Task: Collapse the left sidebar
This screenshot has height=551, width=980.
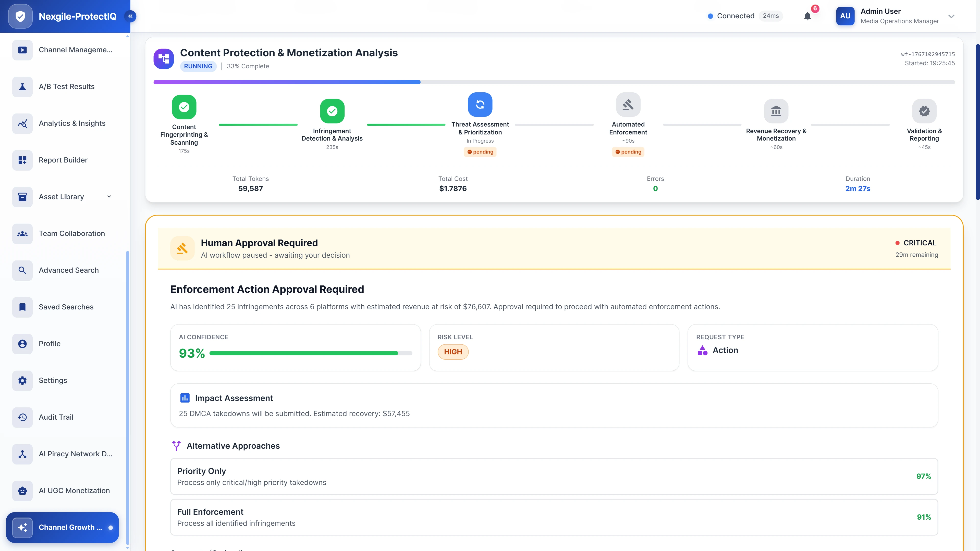Action: [x=130, y=16]
